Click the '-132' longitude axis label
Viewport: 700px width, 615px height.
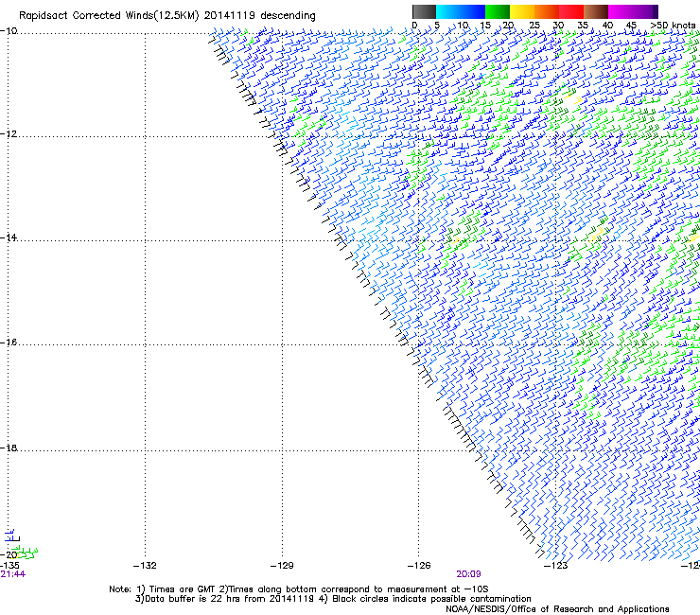click(x=145, y=566)
